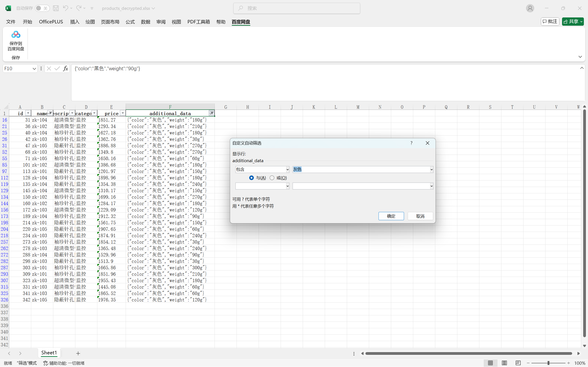Open the 数据 ribbon tab
Image resolution: width=588 pixels, height=367 pixels.
point(146,22)
